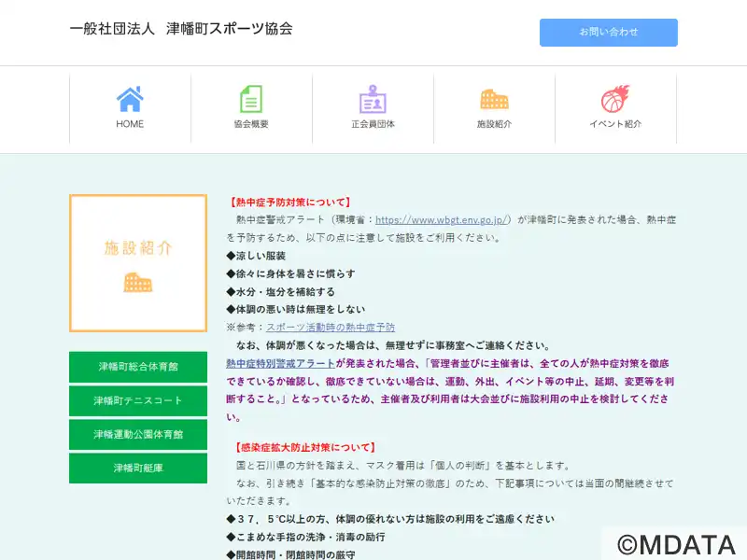Select the 施設紹介 label in the top navigation
Image resolution: width=747 pixels, height=560 pixels.
pyautogui.click(x=494, y=124)
